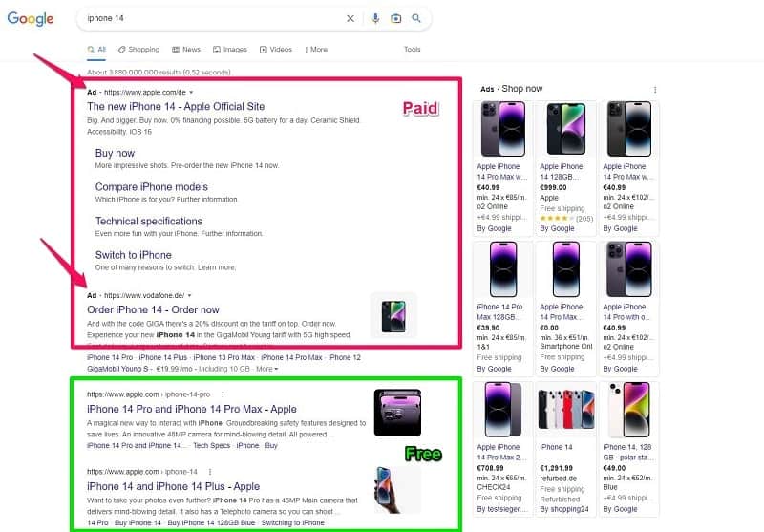The height and width of the screenshot is (532, 764).
Task: Open the 'iPhone 14 Pro Max' ad sublink
Action: tap(291, 357)
